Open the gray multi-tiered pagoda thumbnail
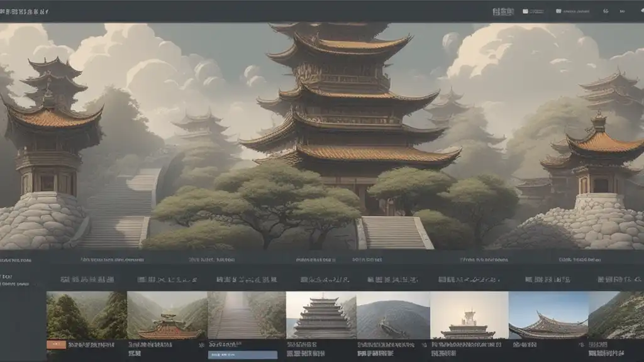The image size is (644, 362). pyautogui.click(x=321, y=315)
